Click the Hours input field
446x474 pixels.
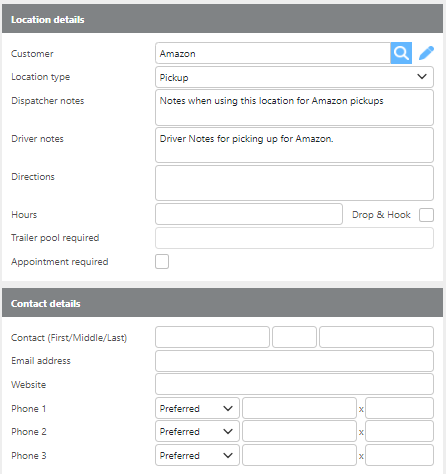click(249, 214)
